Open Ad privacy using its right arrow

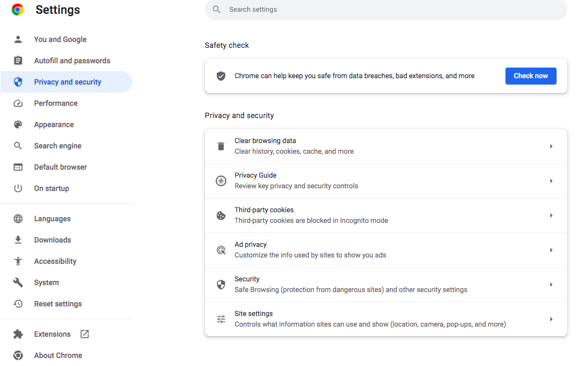pos(551,250)
